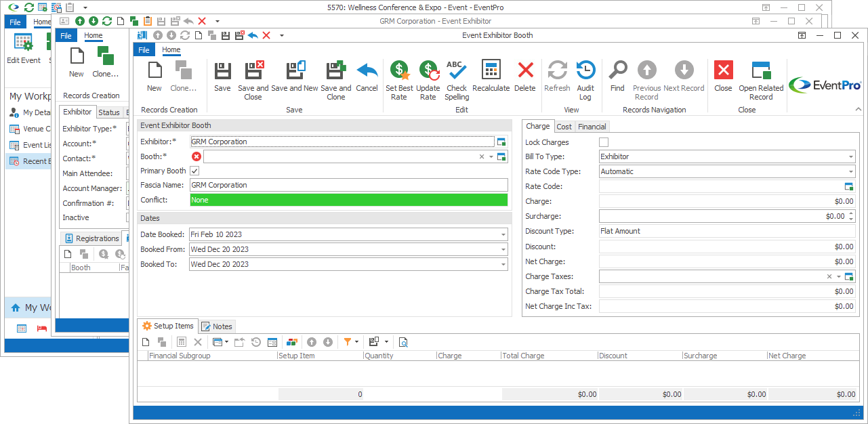Click the Setup Items print preview icon
This screenshot has height=424, width=868.
[x=403, y=342]
